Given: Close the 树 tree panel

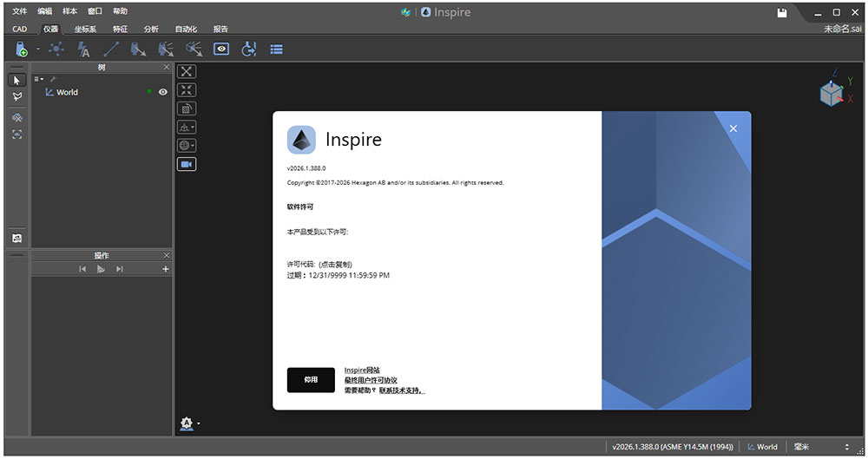Looking at the screenshot, I should click(167, 67).
